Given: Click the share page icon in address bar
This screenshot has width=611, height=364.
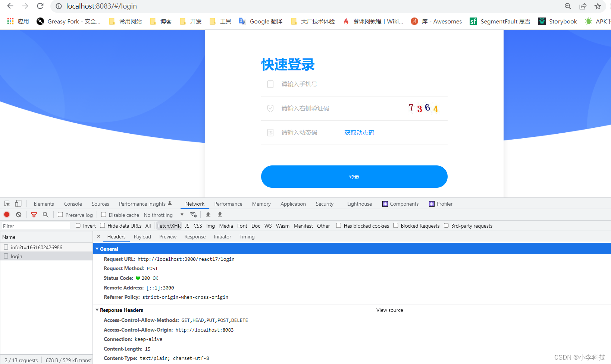Looking at the screenshot, I should pyautogui.click(x=583, y=6).
